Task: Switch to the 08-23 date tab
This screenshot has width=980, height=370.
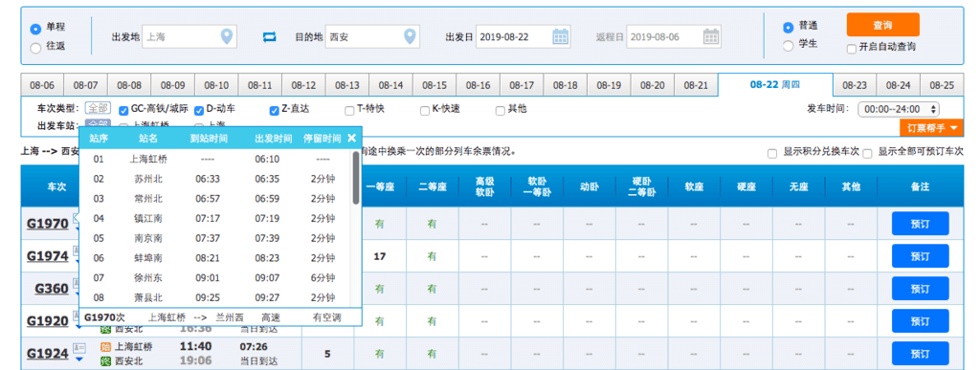Action: pos(855,85)
